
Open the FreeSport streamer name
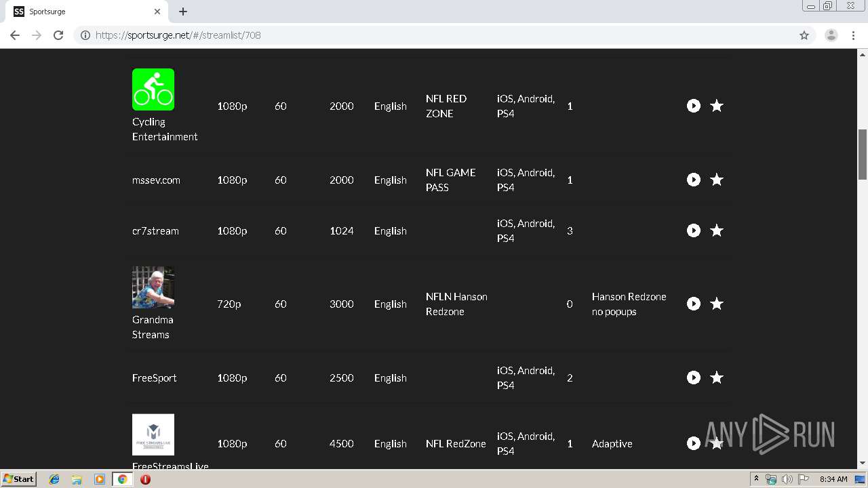[155, 378]
